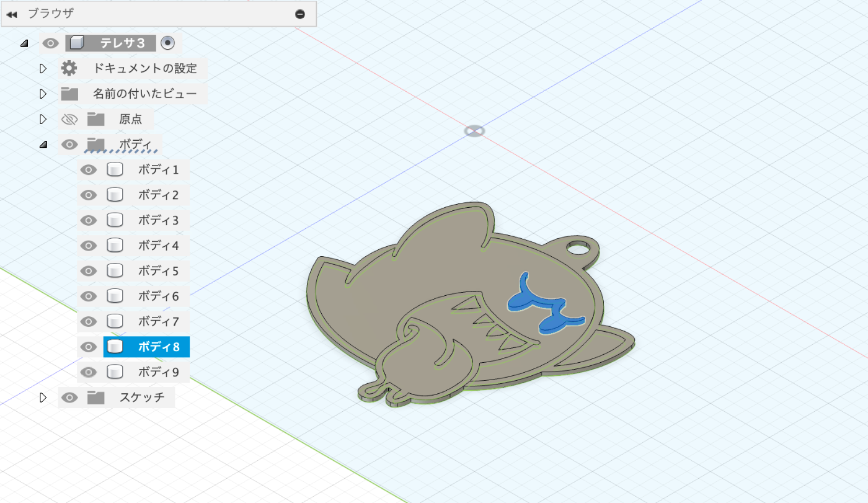Click the folder icon beside 原点
868x503 pixels.
tap(95, 119)
